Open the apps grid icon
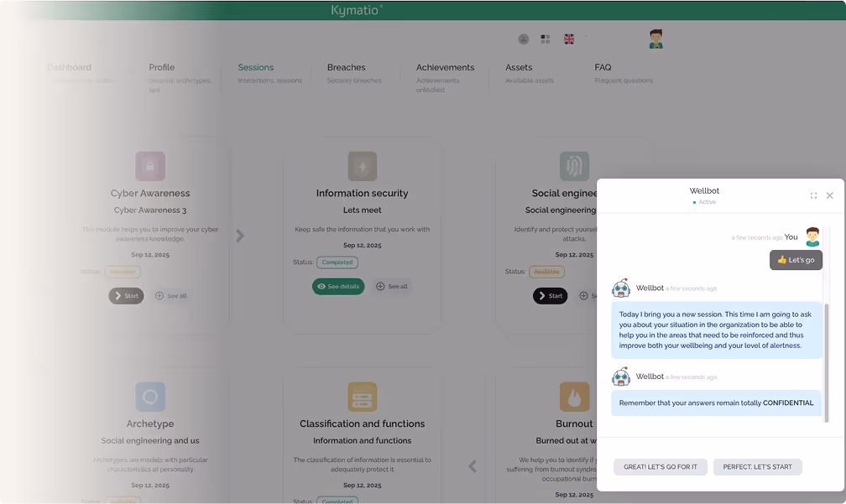 (x=546, y=39)
